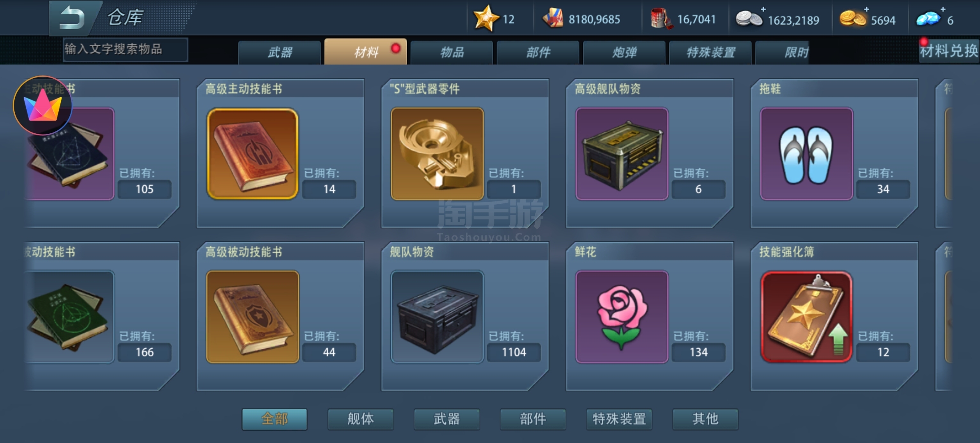
Task: Click the back arrow next to 仓库
Action: tap(73, 18)
